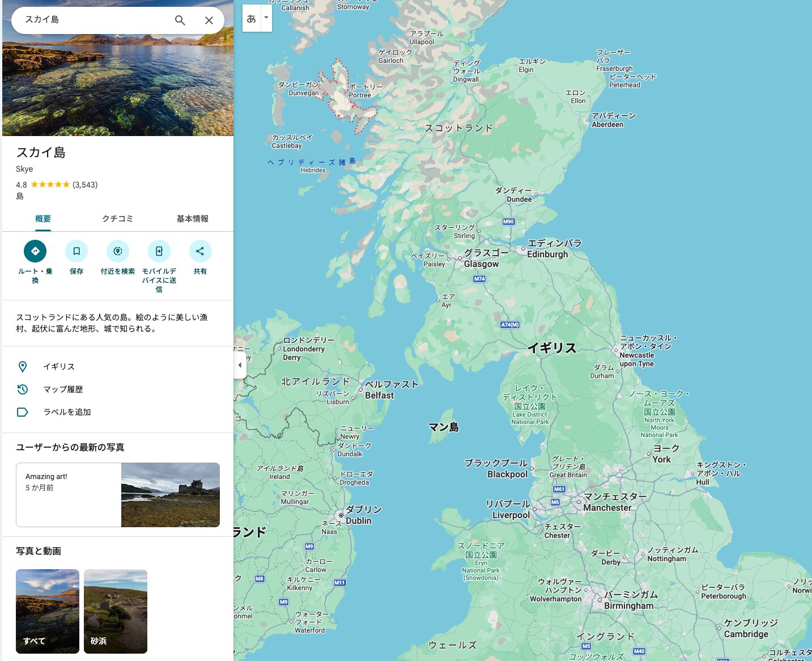Image resolution: width=812 pixels, height=661 pixels.
Task: Click the 3,543 reviews count link
Action: (85, 185)
